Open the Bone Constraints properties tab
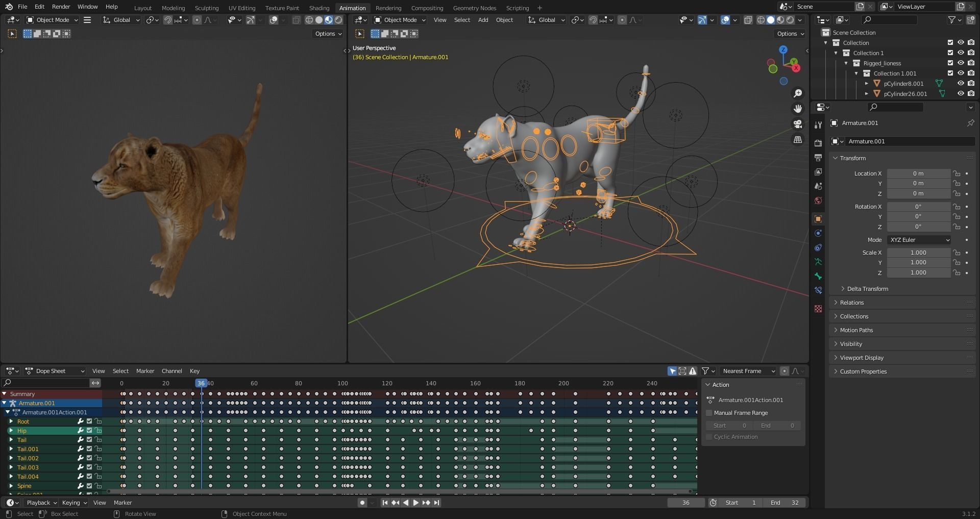This screenshot has height=519, width=980. 818,290
